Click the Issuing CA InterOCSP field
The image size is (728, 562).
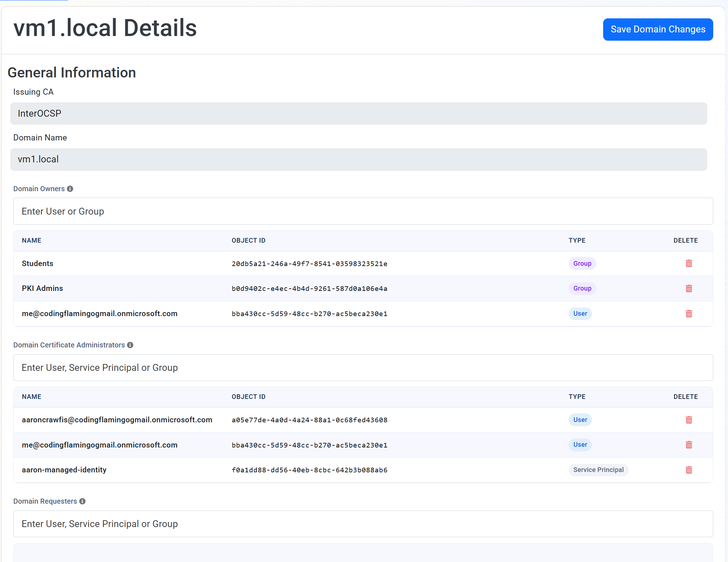tap(358, 113)
